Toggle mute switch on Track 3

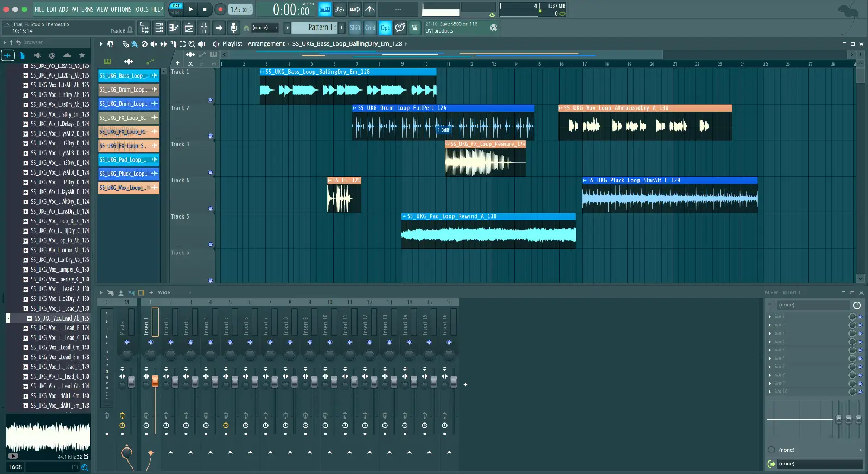[x=210, y=172]
